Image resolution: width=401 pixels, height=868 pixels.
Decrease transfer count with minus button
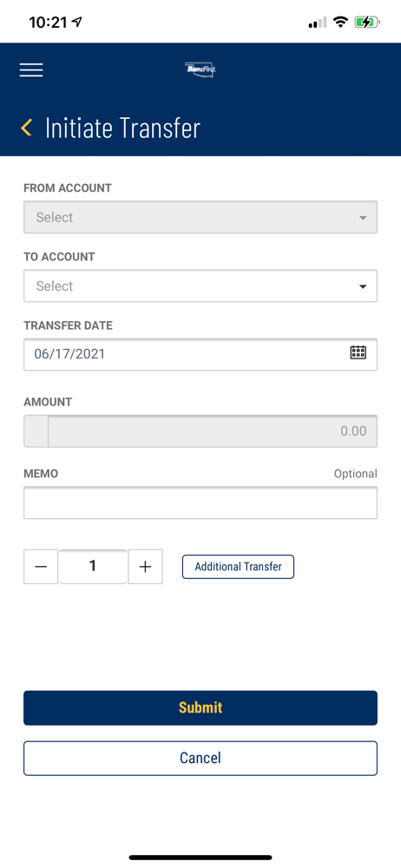pyautogui.click(x=41, y=566)
